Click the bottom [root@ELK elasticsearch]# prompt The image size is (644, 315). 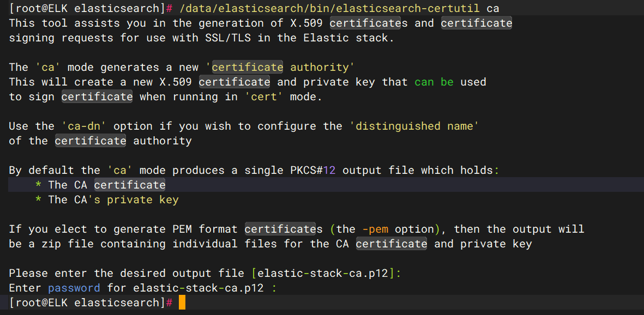tap(91, 302)
